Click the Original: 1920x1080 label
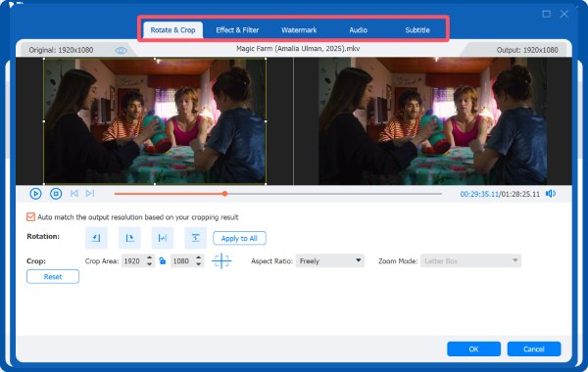Viewport: 588px width, 372px height. 61,50
